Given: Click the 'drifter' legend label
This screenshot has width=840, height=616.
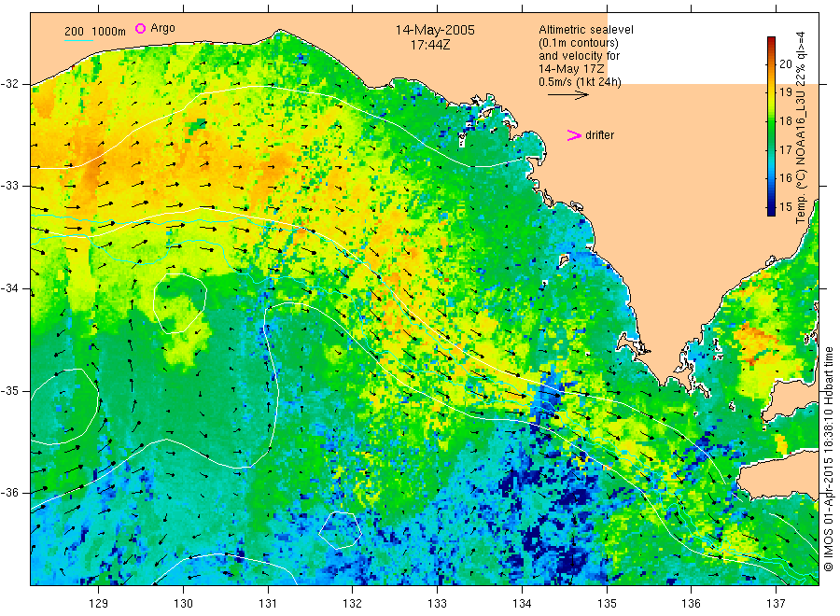Looking at the screenshot, I should click(599, 135).
